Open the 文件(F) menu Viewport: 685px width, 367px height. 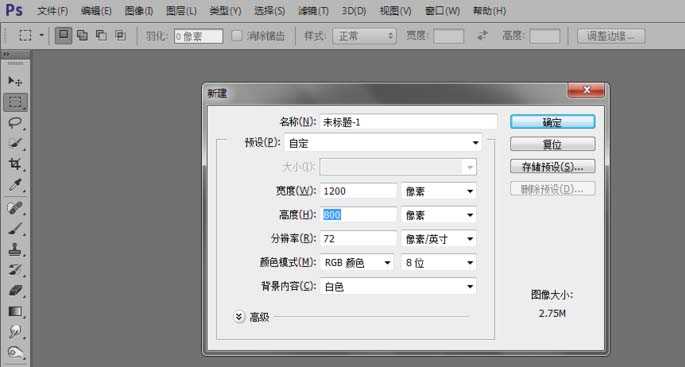click(52, 10)
